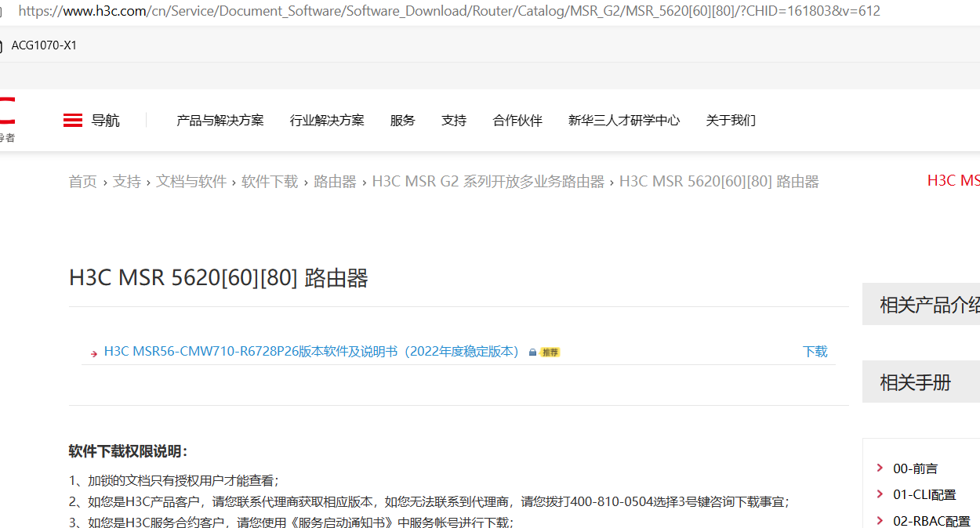Open 支持 menu item
Viewport: 980px width, 528px height.
pos(454,121)
